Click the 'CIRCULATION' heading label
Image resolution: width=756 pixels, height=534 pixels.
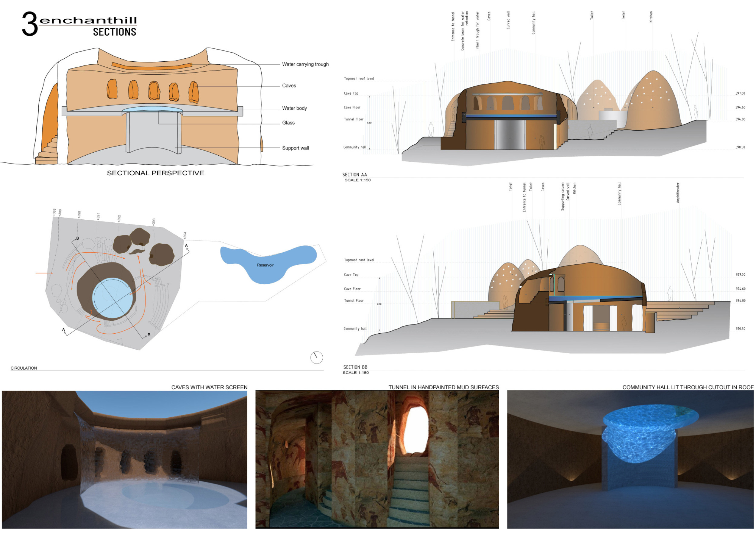pyautogui.click(x=24, y=368)
